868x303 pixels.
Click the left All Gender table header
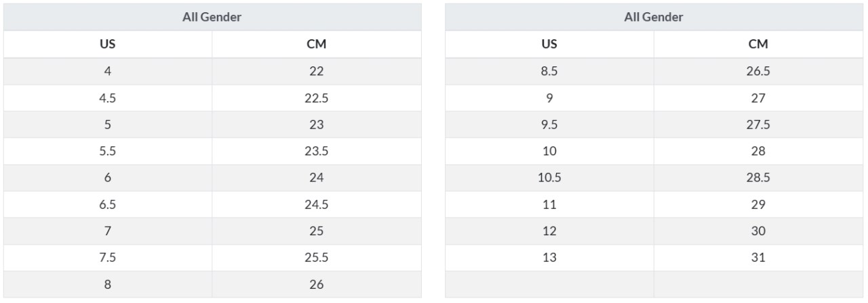tap(212, 17)
